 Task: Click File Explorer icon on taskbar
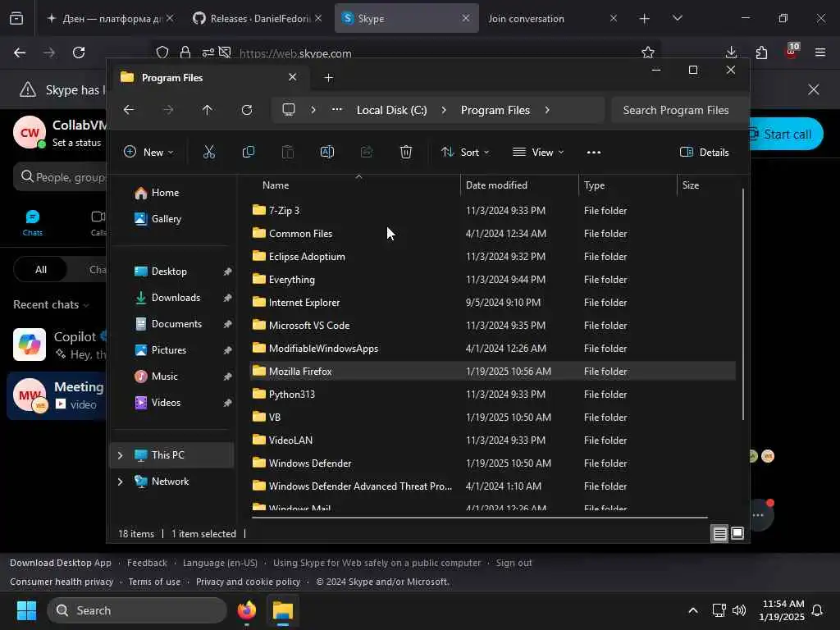click(282, 610)
